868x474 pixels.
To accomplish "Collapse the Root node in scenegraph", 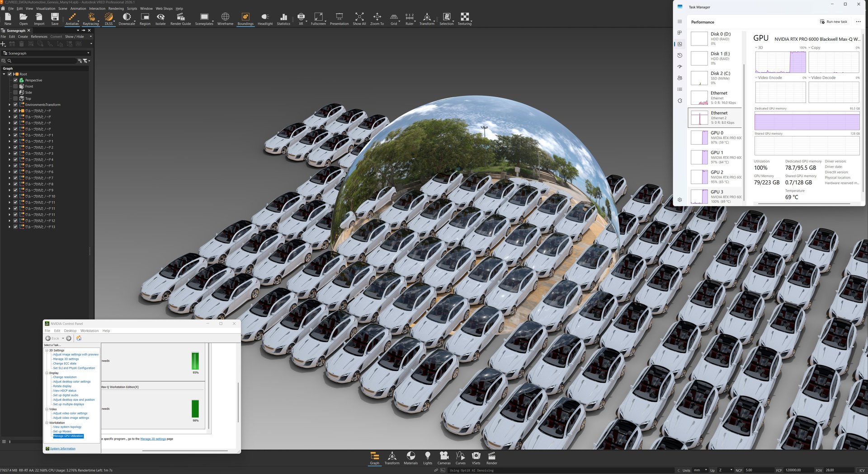I will point(4,74).
